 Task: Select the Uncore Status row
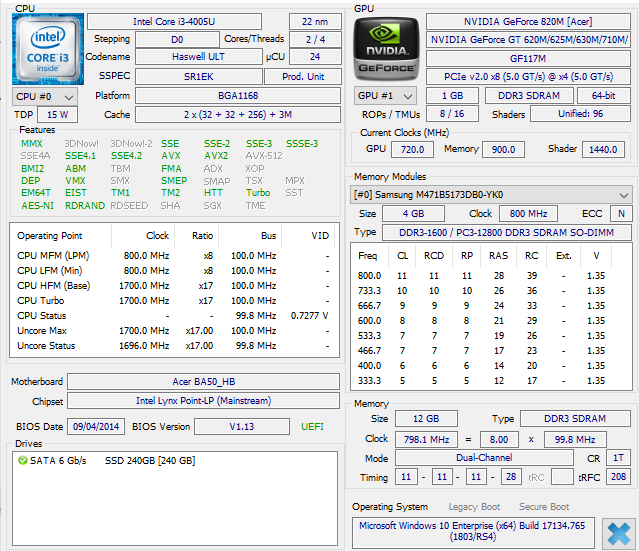click(173, 346)
